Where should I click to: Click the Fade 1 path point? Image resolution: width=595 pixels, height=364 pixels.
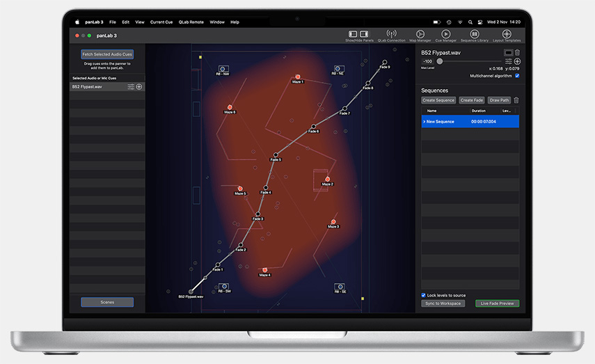218,264
